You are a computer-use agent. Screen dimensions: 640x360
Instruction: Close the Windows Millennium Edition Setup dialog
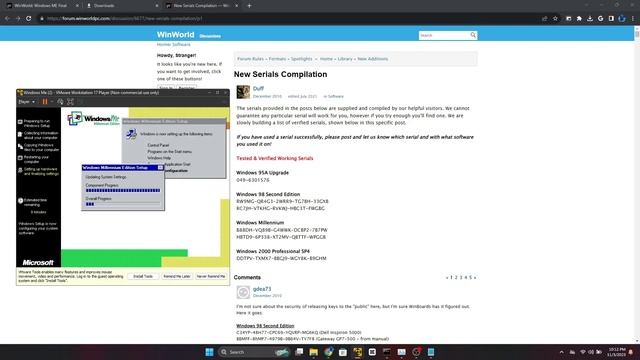click(x=160, y=167)
